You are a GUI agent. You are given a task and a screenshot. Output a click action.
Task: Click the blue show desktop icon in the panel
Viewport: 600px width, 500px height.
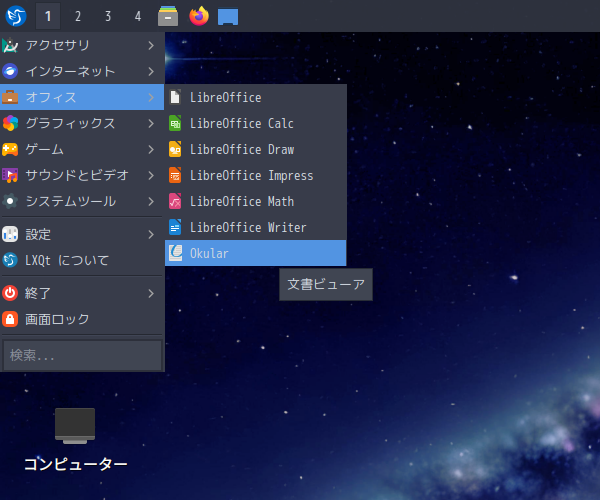pos(228,17)
